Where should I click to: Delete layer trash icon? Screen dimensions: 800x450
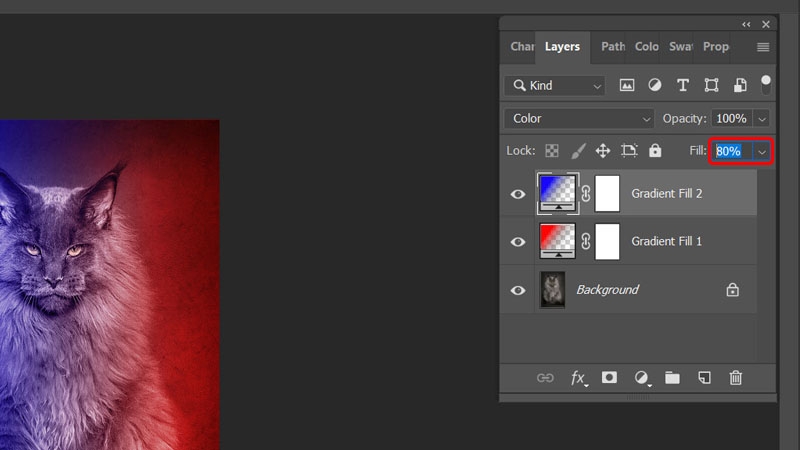click(x=736, y=378)
